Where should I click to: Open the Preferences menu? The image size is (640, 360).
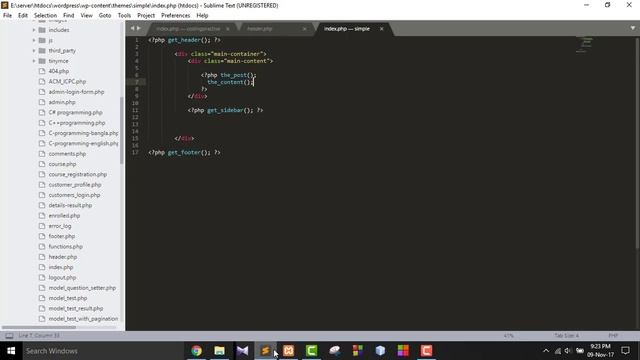point(176,15)
